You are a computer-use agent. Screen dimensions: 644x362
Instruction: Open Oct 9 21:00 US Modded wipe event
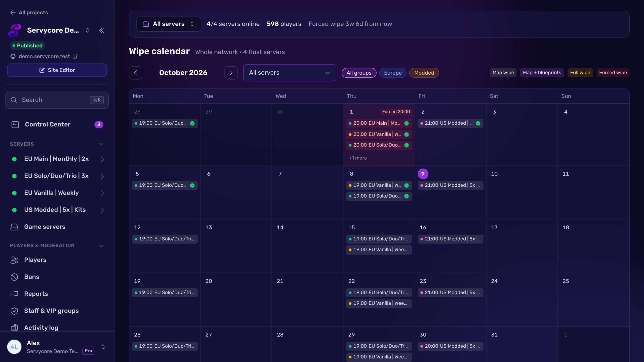tap(450, 186)
